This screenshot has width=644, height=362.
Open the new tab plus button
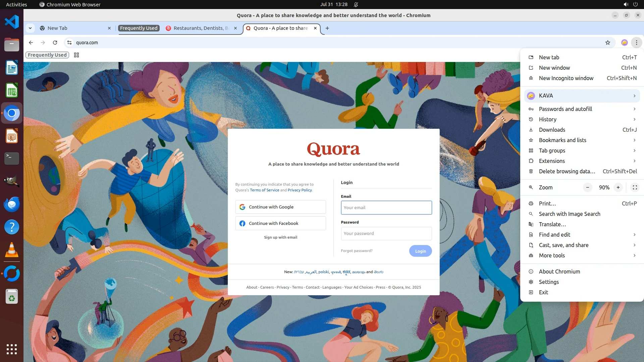327,28
